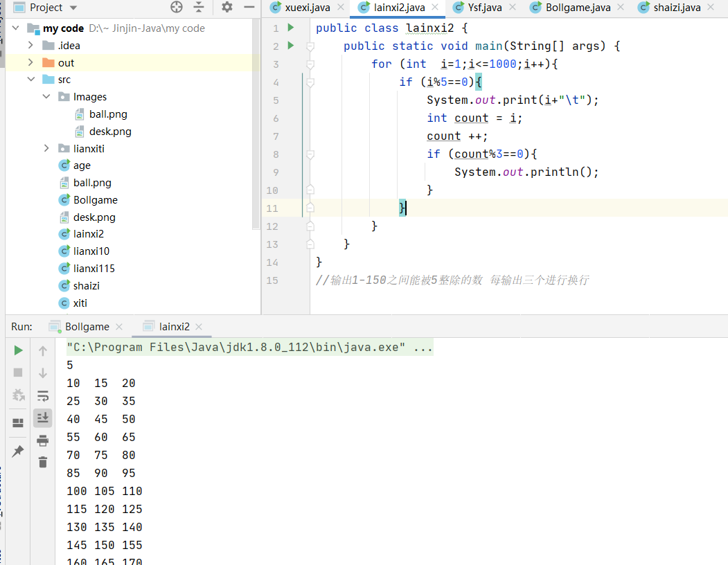Viewport: 728px width, 565px height.
Task: Click the Stop process button
Action: (18, 373)
